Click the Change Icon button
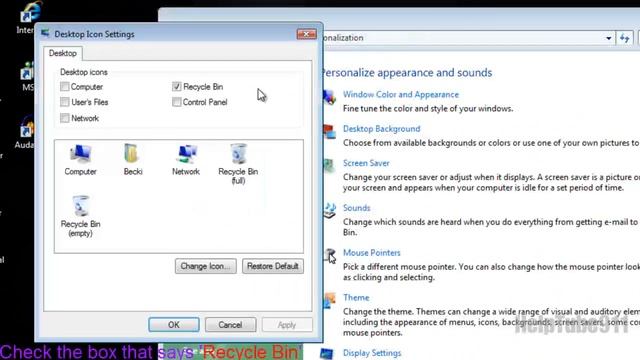This screenshot has height=360, width=640. [206, 266]
